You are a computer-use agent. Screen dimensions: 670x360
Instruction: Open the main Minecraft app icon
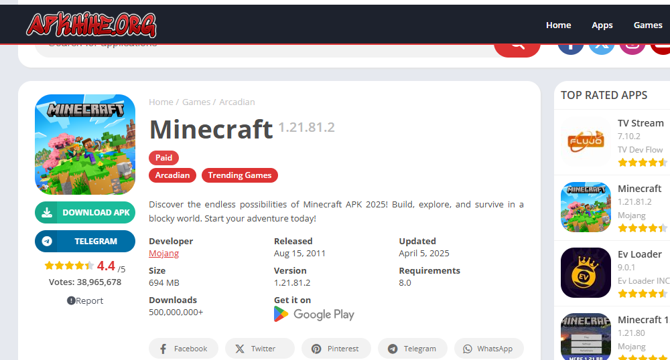pos(85,144)
